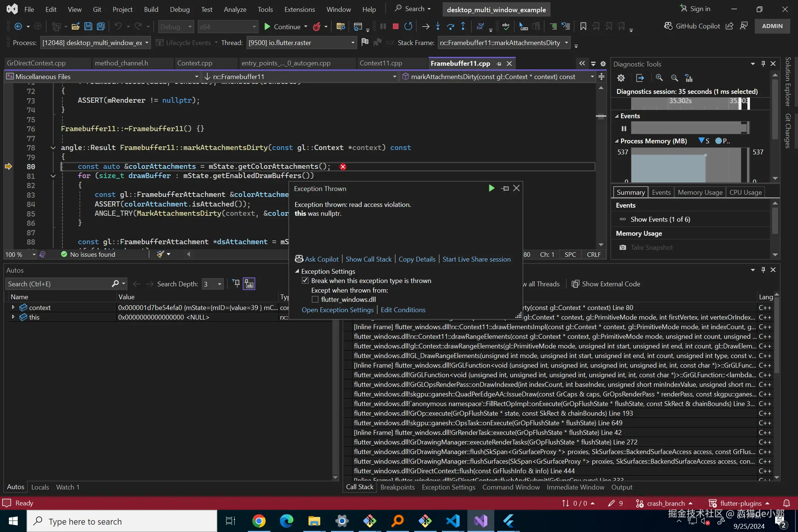Click Zoom In in Diagnostic Tools
The height and width of the screenshot is (532, 798).
(659, 78)
